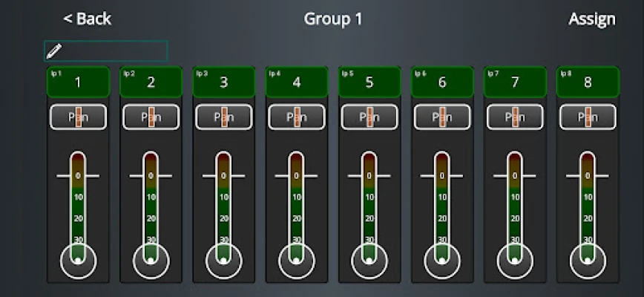
Task: Click the channel 6 fader knob
Action: click(442, 260)
